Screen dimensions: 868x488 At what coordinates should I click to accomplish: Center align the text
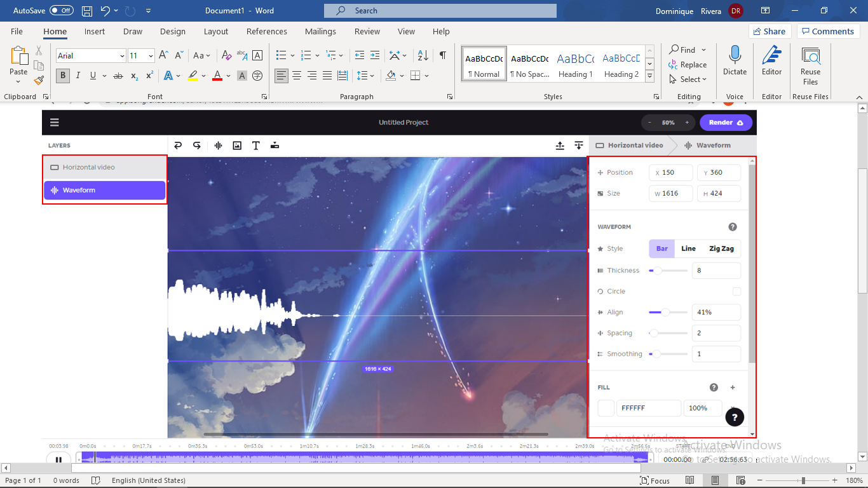297,76
